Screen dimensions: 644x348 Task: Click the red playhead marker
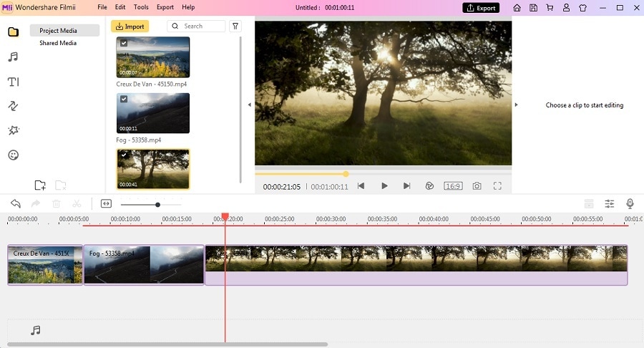click(x=225, y=216)
